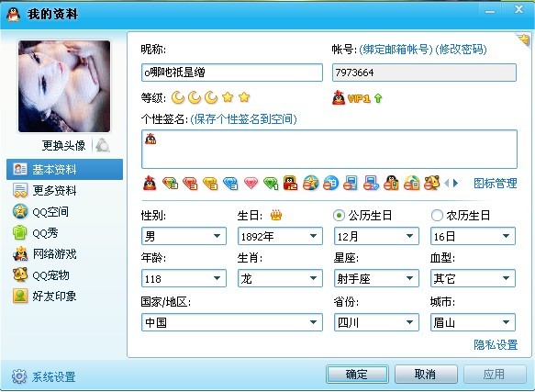Click the blue round shopping service icon
The image size is (535, 392).
click(330, 184)
